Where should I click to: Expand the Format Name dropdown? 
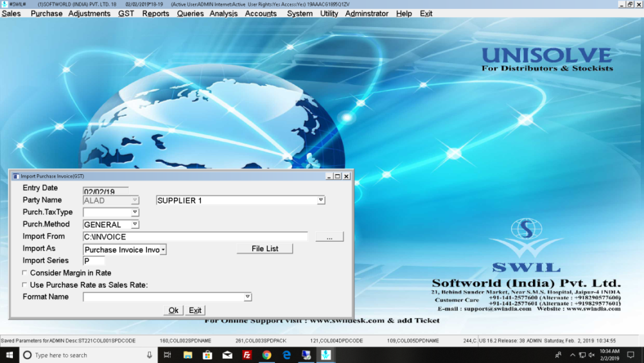(x=248, y=297)
